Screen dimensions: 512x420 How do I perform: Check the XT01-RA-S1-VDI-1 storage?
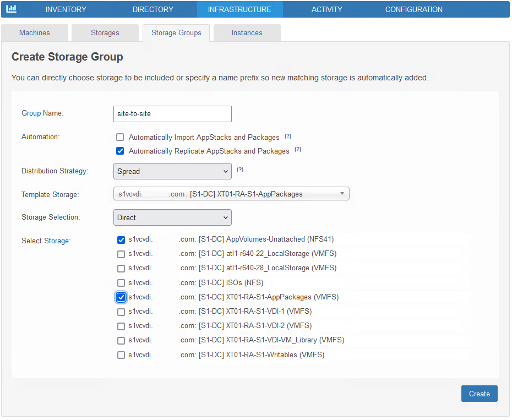click(x=122, y=312)
